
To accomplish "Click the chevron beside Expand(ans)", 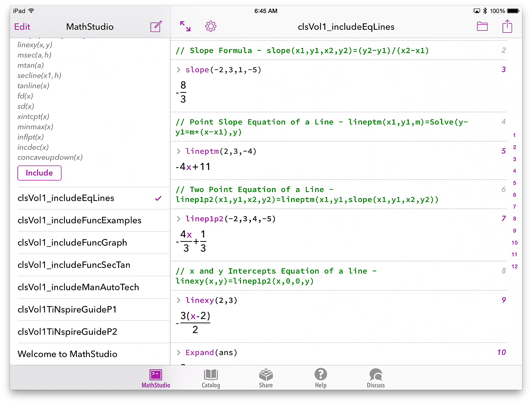I will point(179,352).
